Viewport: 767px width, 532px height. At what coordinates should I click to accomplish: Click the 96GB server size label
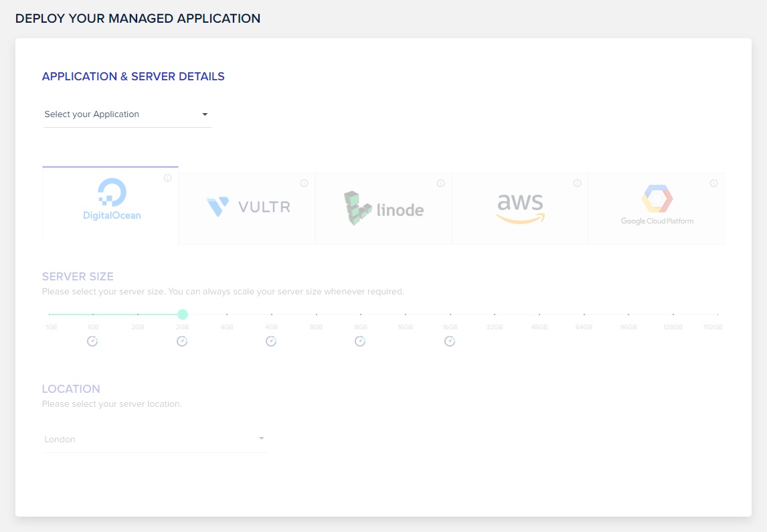pos(628,327)
